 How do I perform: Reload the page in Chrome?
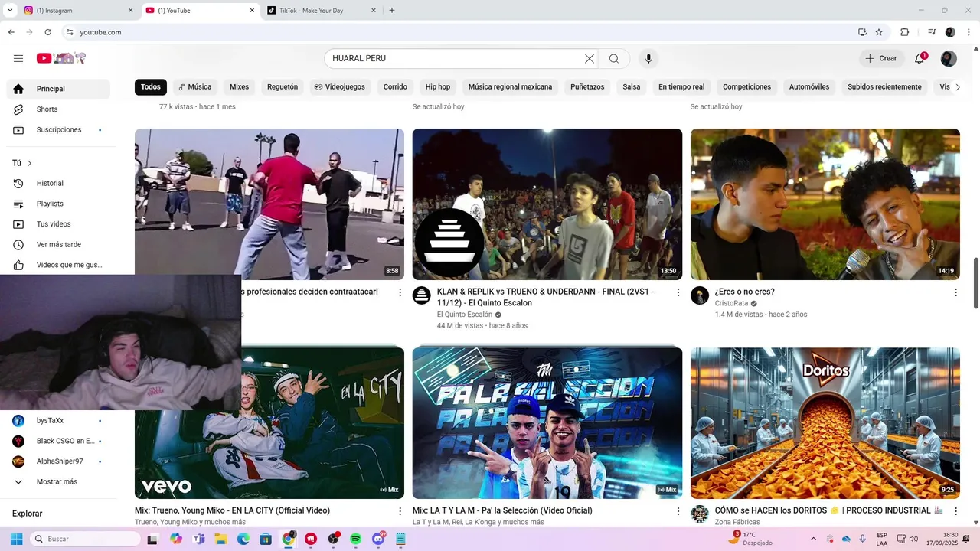(x=48, y=32)
